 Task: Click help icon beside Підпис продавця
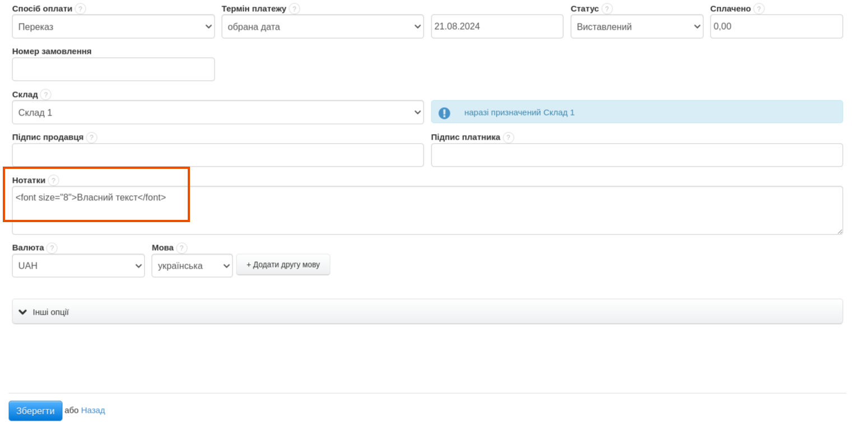91,137
